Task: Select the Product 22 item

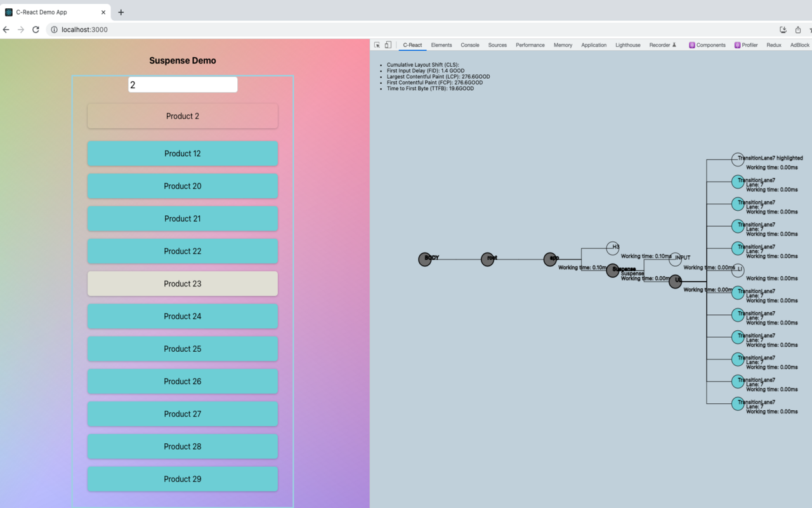Action: (x=183, y=251)
